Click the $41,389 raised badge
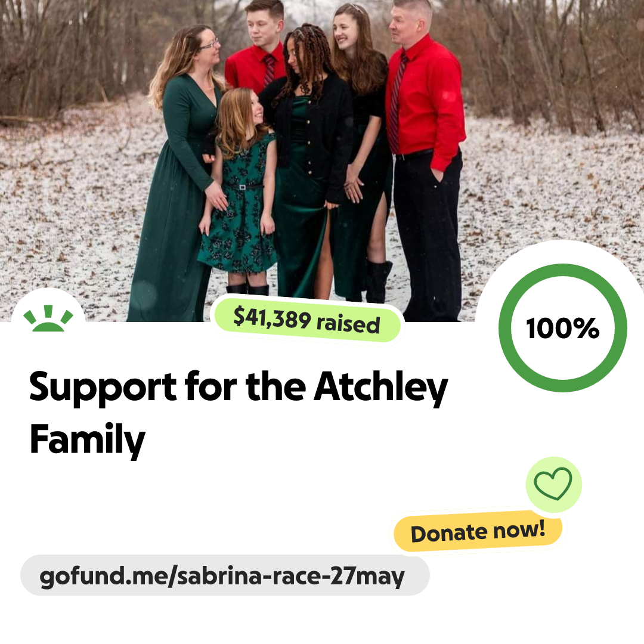Viewport: 644px width, 644px height. [x=307, y=320]
